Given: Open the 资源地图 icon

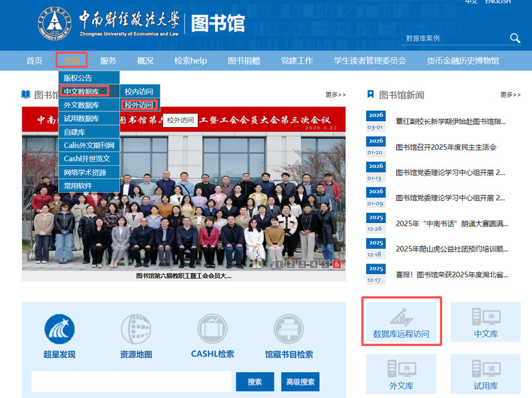Looking at the screenshot, I should click(x=136, y=329).
